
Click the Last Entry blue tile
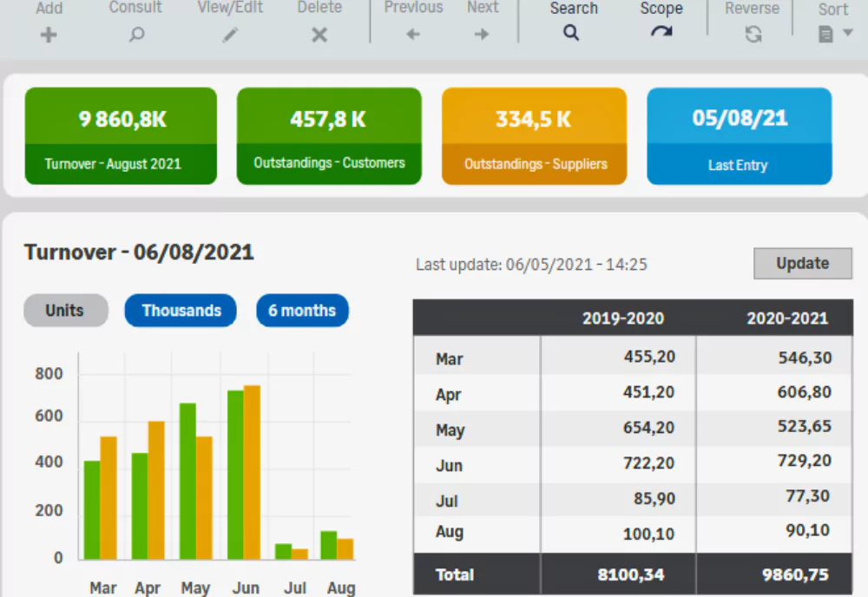click(x=739, y=136)
